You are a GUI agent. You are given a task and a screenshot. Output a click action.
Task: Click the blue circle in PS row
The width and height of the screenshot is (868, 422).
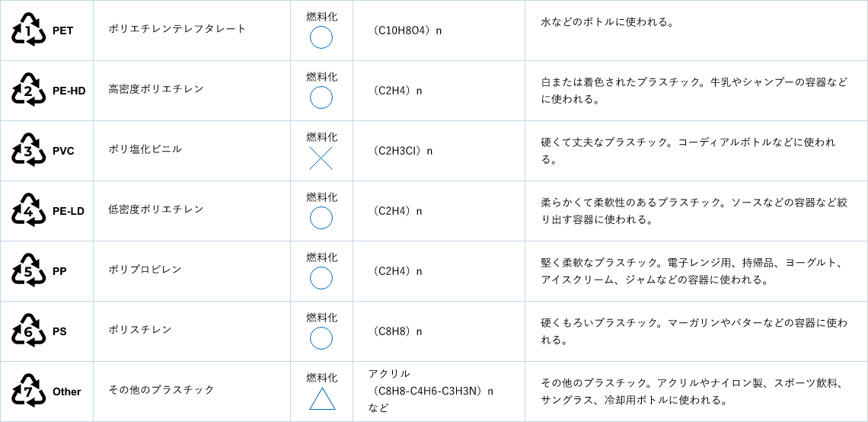tap(321, 338)
